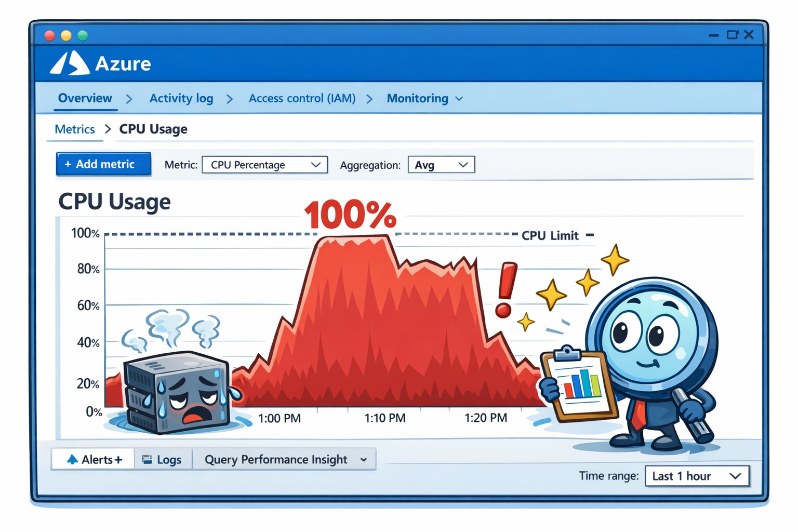Expand the Monitoring menu
This screenshot has width=798, height=532.
click(x=424, y=98)
